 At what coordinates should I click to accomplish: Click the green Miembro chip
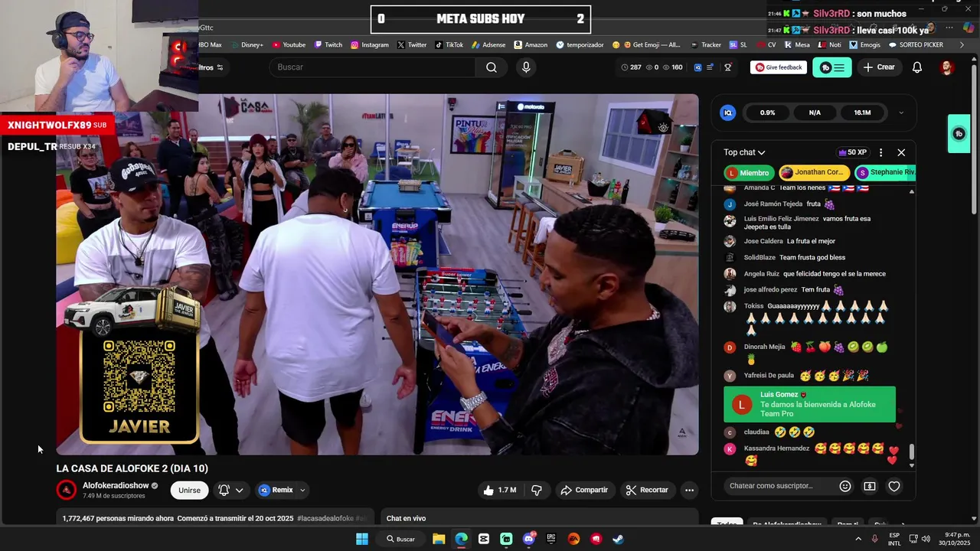pyautogui.click(x=749, y=173)
